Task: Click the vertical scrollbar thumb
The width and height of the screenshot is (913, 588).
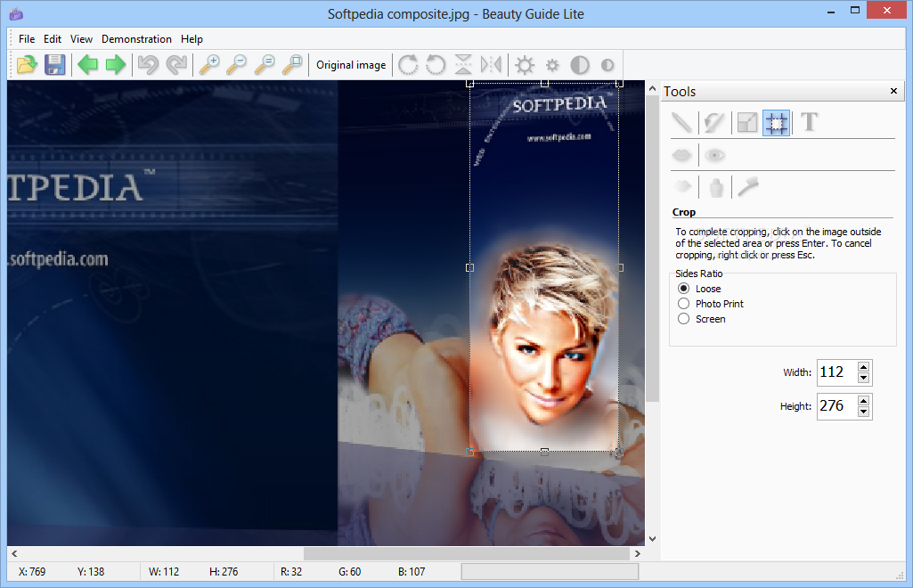Action: click(653, 249)
